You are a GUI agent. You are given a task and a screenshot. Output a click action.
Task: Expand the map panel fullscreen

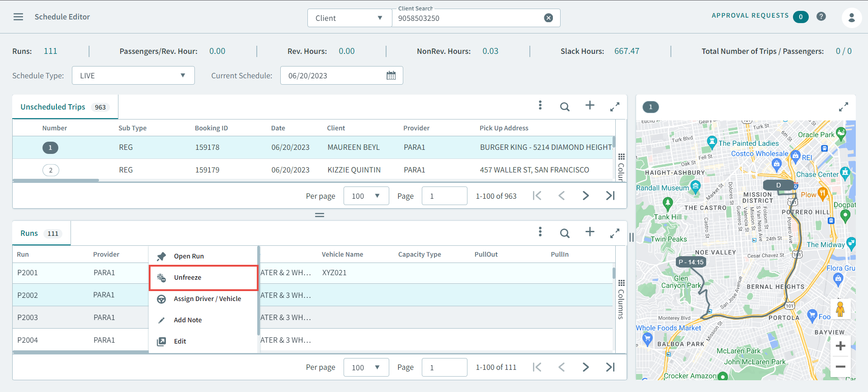[843, 107]
